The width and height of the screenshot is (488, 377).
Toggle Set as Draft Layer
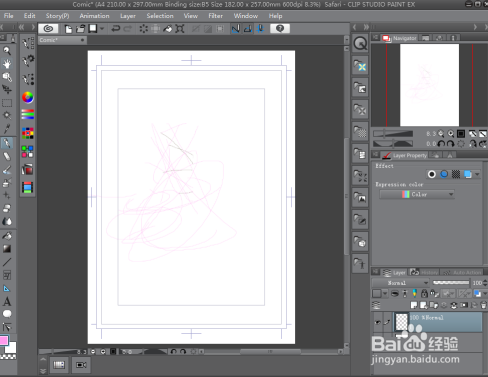point(414,293)
